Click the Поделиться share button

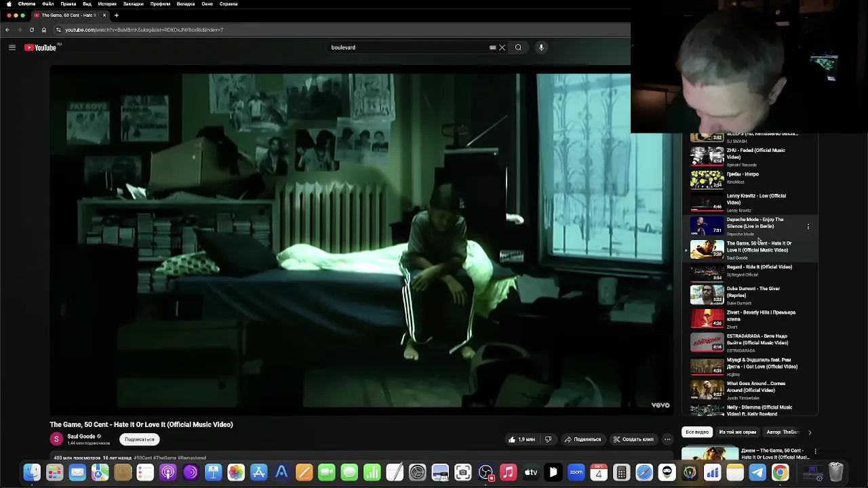coord(583,439)
